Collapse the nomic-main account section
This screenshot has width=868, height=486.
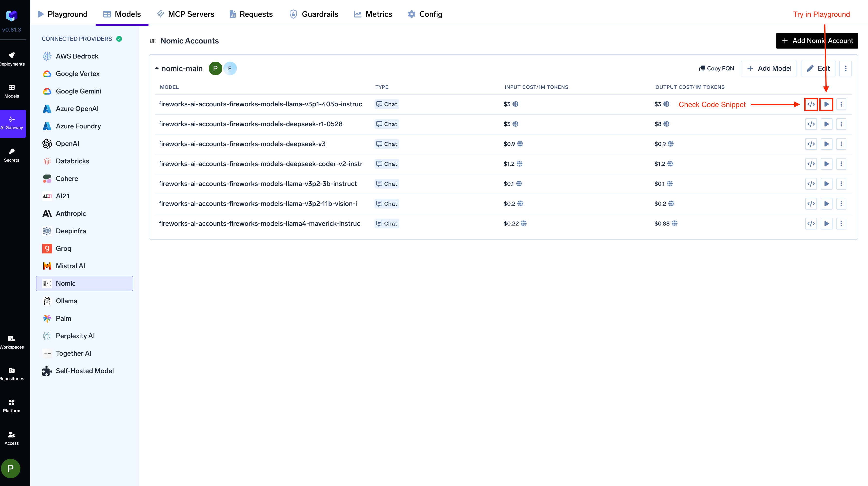[x=157, y=68]
